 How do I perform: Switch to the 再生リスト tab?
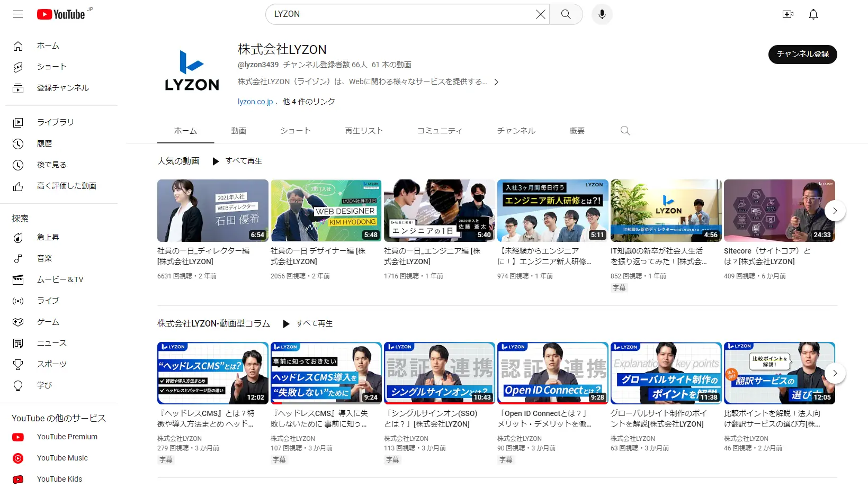(x=364, y=131)
